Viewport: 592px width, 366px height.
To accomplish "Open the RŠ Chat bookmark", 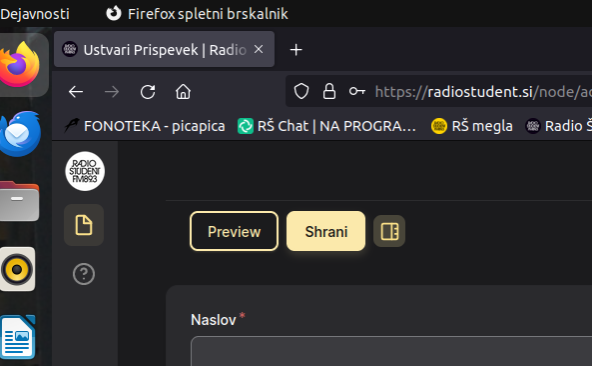I will 327,126.
